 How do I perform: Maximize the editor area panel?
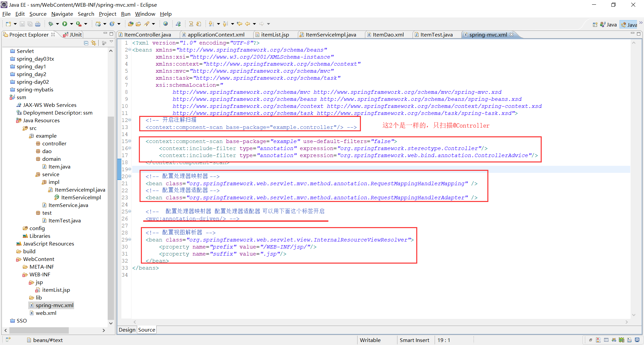pyautogui.click(x=639, y=33)
